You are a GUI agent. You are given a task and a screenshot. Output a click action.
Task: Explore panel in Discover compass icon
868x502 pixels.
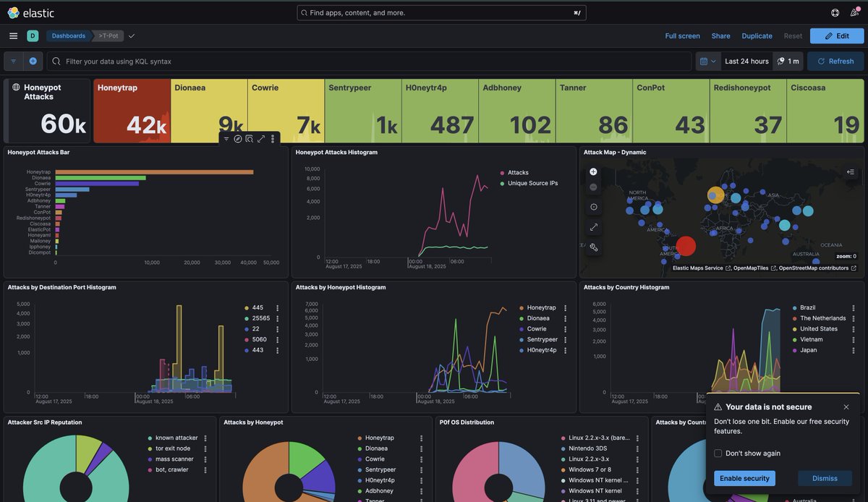tap(238, 139)
